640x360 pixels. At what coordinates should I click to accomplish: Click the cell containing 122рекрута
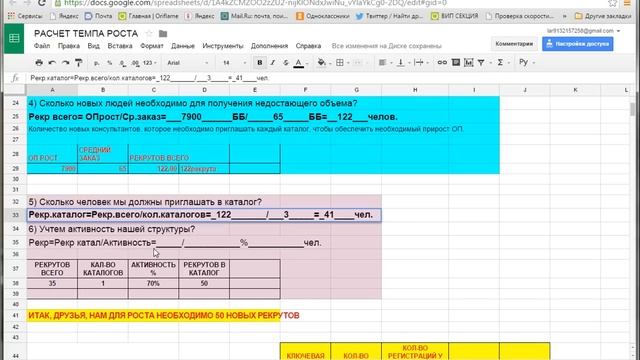coord(204,169)
